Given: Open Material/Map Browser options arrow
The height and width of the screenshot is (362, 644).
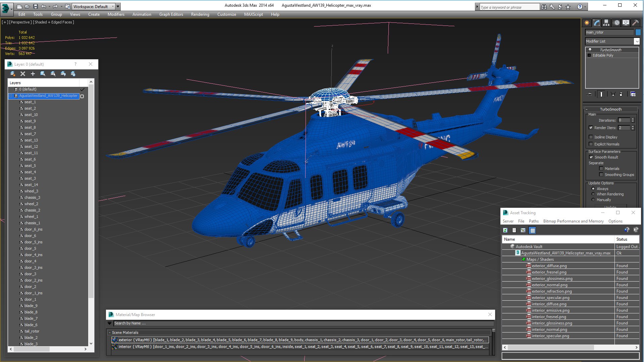Looking at the screenshot, I should click(110, 323).
